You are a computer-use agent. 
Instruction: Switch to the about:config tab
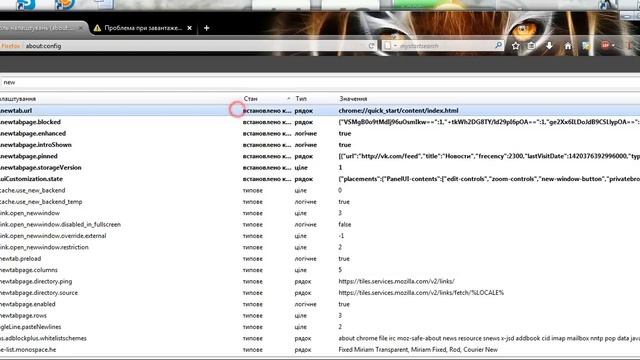[x=41, y=28]
